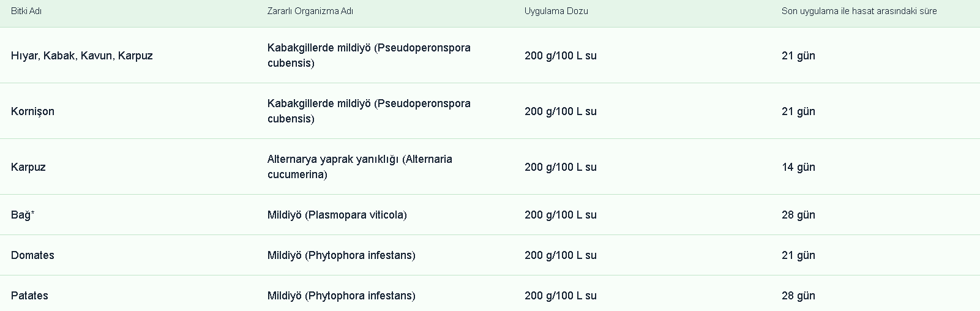The width and height of the screenshot is (980, 311).
Task: Click "Son uygulama ile hasat arasındaki süre" header
Action: [859, 11]
